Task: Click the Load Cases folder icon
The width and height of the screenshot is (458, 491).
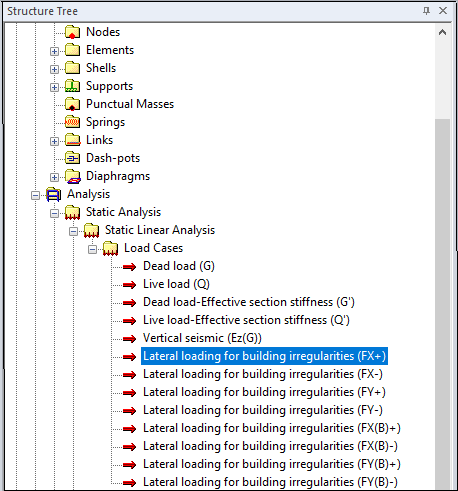Action: tap(110, 249)
